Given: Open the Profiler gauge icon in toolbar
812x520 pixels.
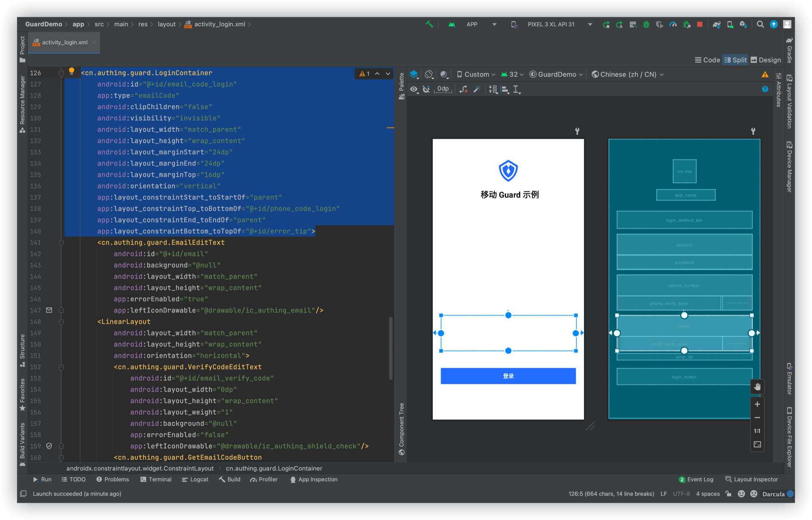Looking at the screenshot, I should click(x=673, y=25).
